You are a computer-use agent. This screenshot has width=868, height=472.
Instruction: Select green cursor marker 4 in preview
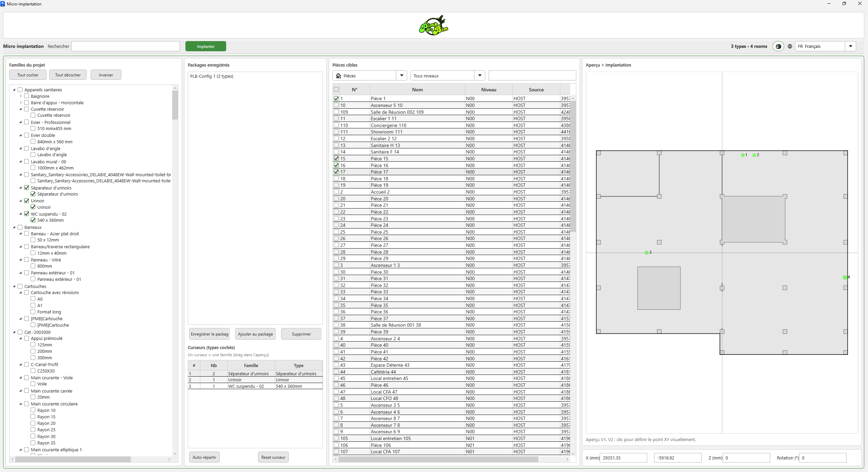845,277
